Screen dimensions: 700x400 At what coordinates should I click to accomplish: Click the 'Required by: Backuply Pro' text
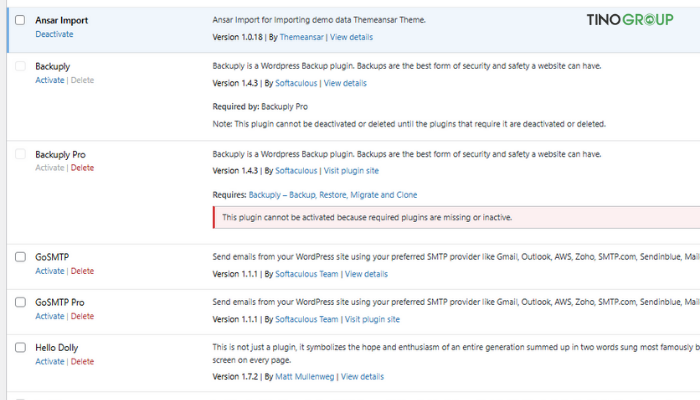point(260,107)
